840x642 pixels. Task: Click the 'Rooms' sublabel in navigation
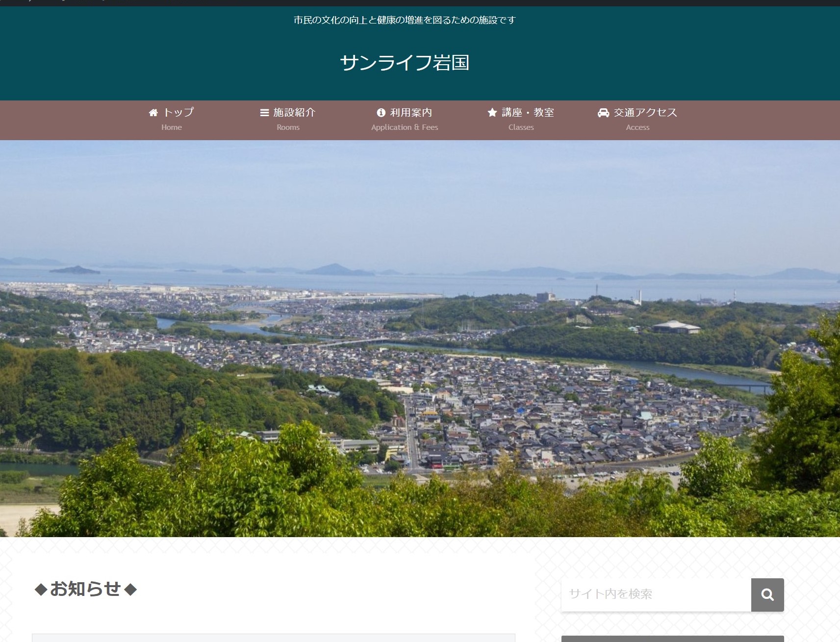[288, 127]
